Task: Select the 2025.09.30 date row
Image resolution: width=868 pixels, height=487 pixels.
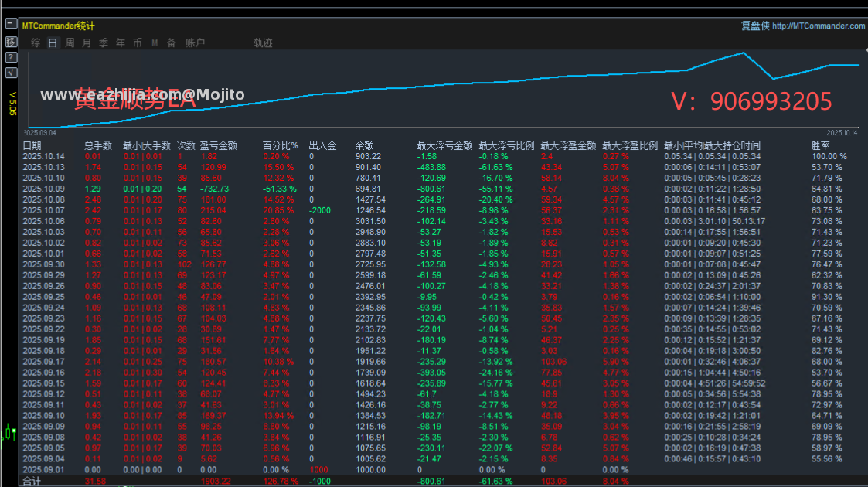Action: click(x=44, y=264)
